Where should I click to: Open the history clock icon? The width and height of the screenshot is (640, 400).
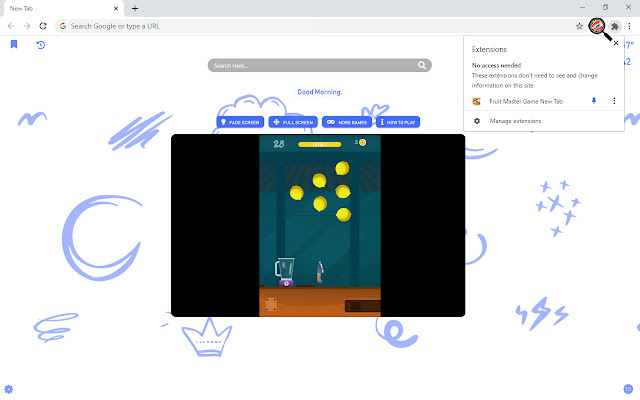pyautogui.click(x=40, y=44)
